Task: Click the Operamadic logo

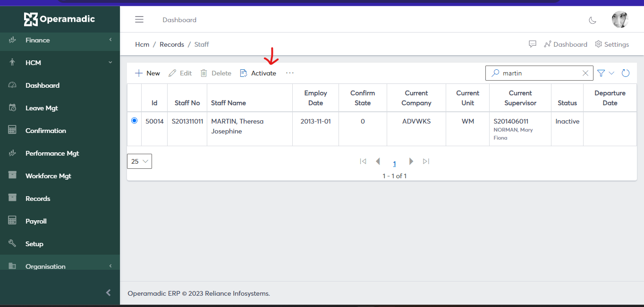Action: click(x=59, y=19)
